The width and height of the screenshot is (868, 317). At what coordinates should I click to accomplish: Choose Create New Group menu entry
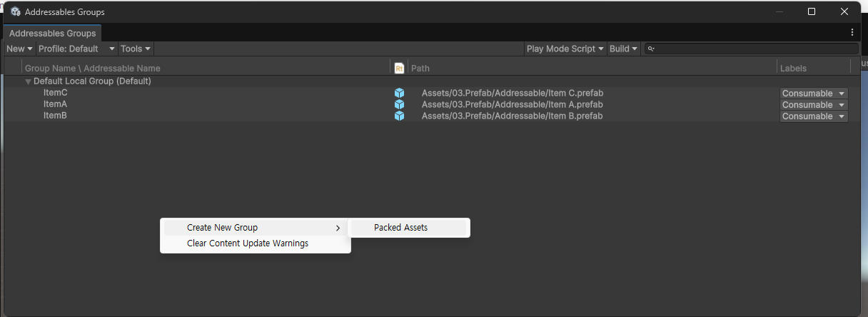[256, 228]
